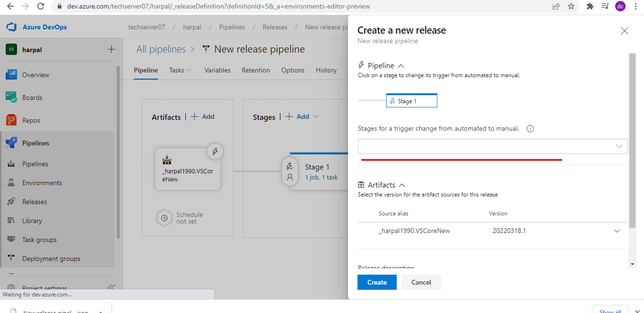Click All pipelines breadcrumb link
Image resolution: width=644 pixels, height=313 pixels.
[x=161, y=49]
